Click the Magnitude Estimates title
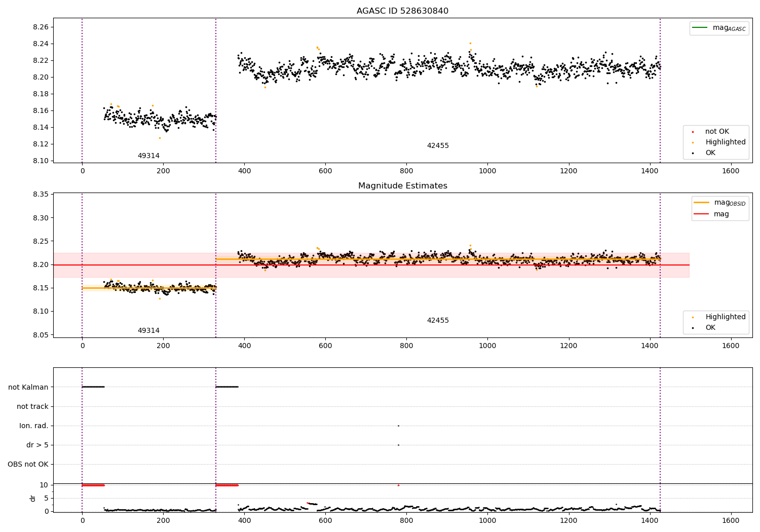The image size is (760, 532). tap(402, 186)
